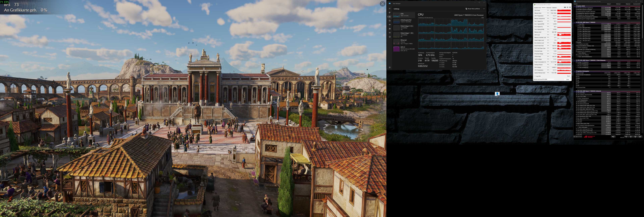Collapse the System: ASUS sensor group
Viewport: 644px width, 217px height.
[x=575, y=6]
